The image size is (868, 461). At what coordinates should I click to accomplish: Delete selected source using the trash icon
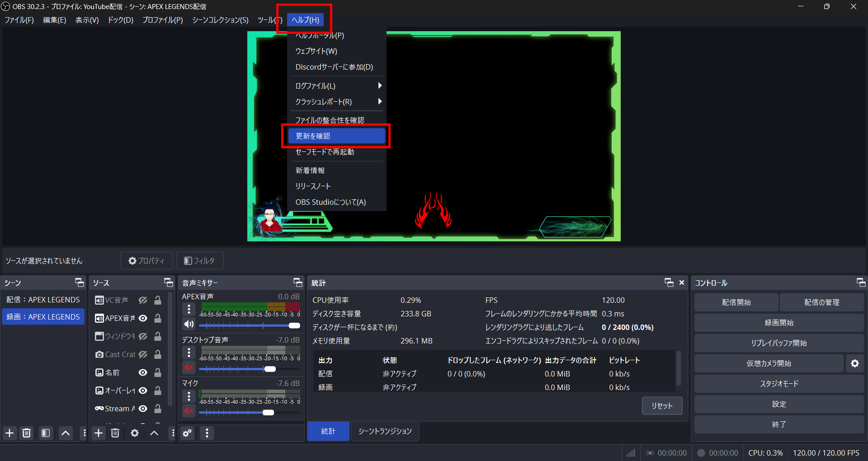click(x=115, y=433)
